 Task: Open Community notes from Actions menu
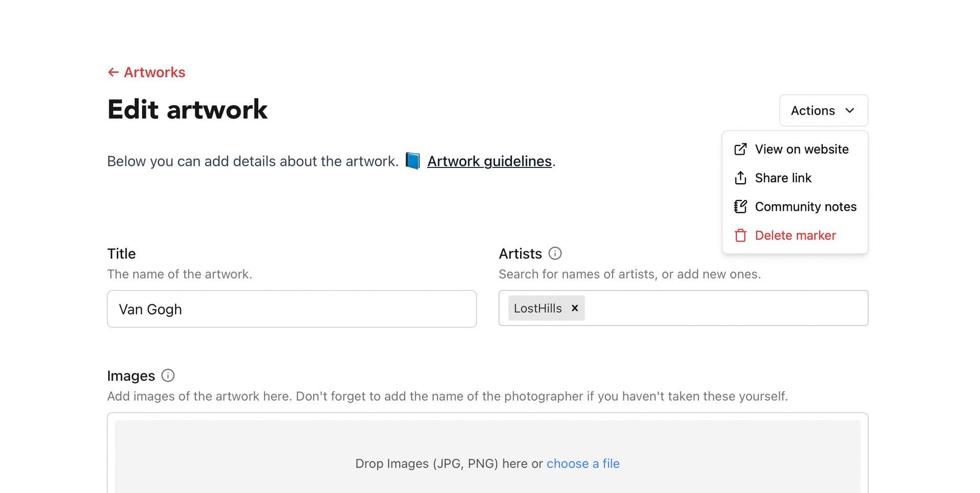[805, 207]
